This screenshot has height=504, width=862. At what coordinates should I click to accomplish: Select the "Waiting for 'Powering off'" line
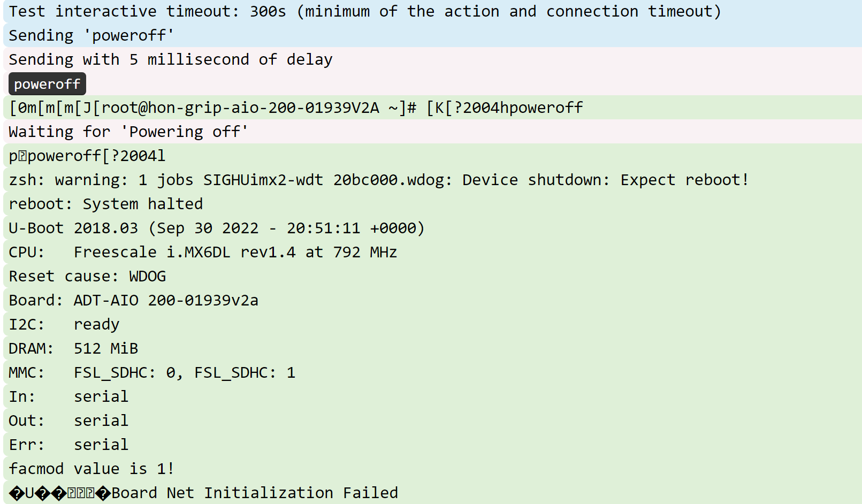[432, 132]
